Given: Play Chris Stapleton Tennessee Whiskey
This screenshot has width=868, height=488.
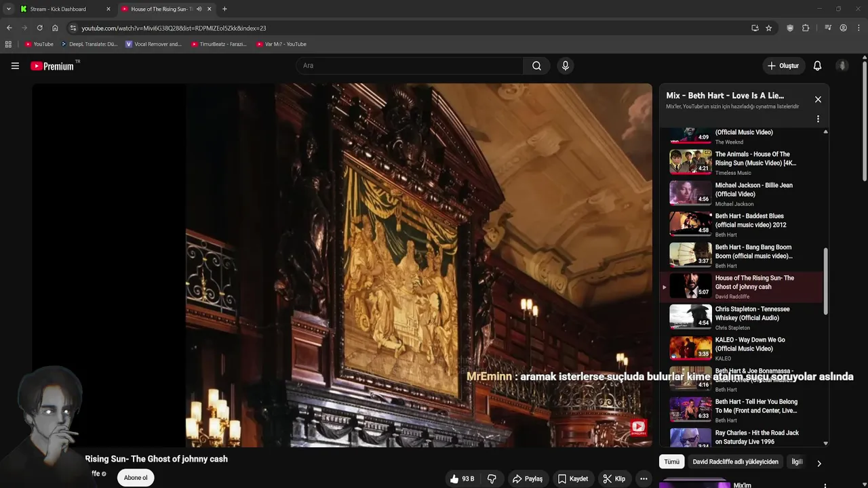Looking at the screenshot, I should (x=743, y=318).
